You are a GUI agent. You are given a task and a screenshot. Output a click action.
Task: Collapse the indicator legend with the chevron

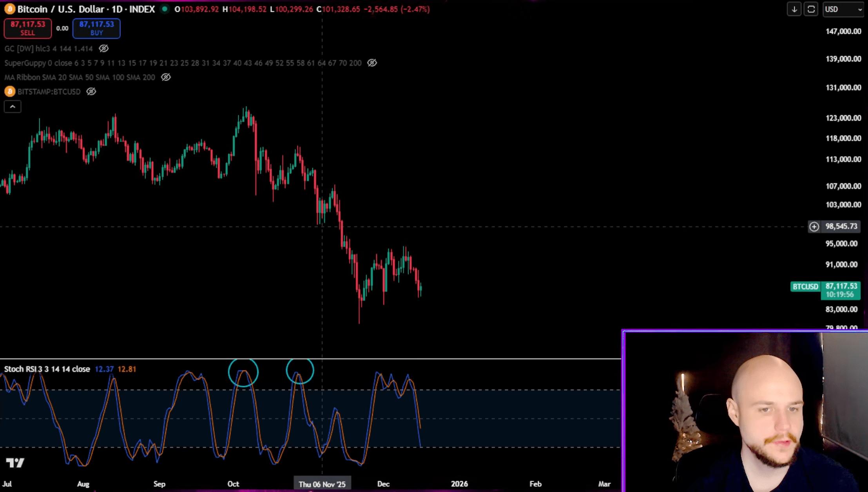click(13, 106)
